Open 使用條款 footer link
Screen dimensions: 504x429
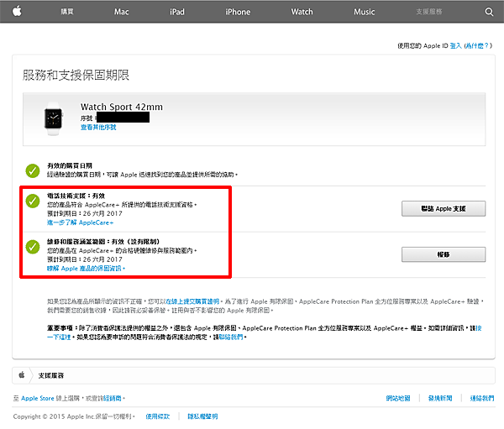[158, 416]
